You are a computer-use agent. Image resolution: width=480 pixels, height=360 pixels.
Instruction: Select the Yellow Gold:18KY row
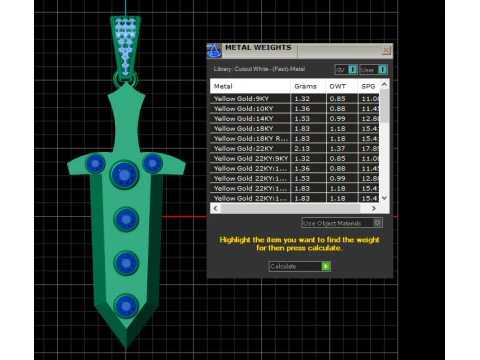pos(295,128)
